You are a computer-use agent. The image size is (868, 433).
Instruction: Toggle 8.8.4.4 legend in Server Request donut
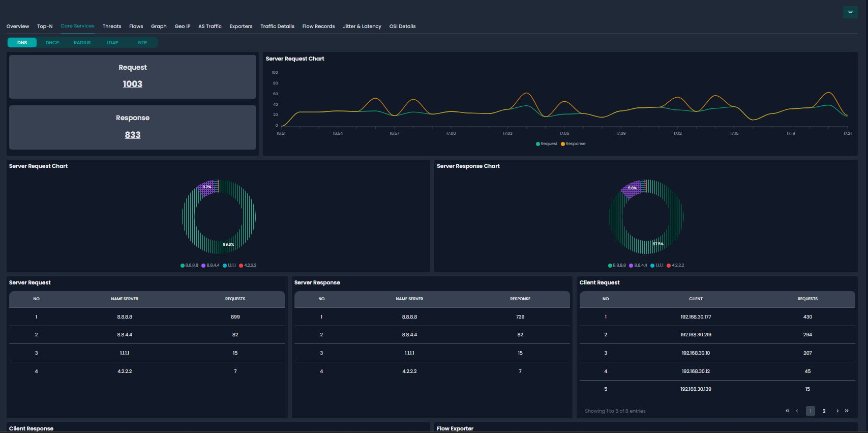(211, 266)
